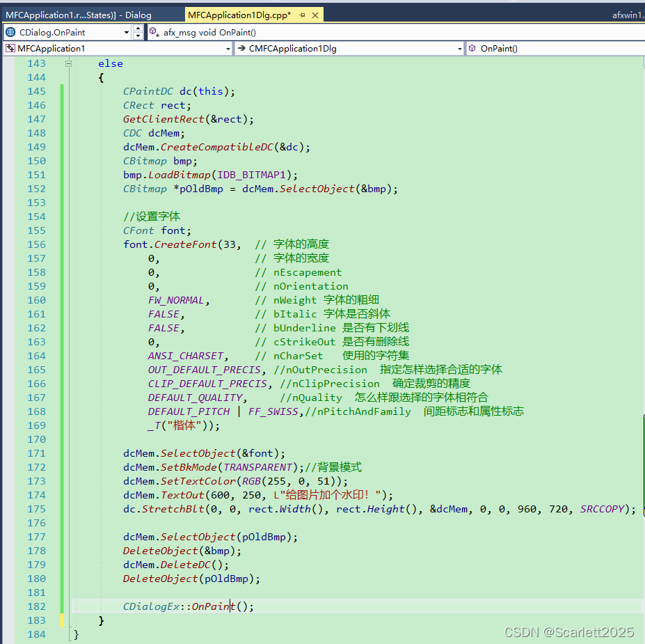Image resolution: width=645 pixels, height=644 pixels.
Task: Click SetTextColor on line 173
Action: (198, 482)
